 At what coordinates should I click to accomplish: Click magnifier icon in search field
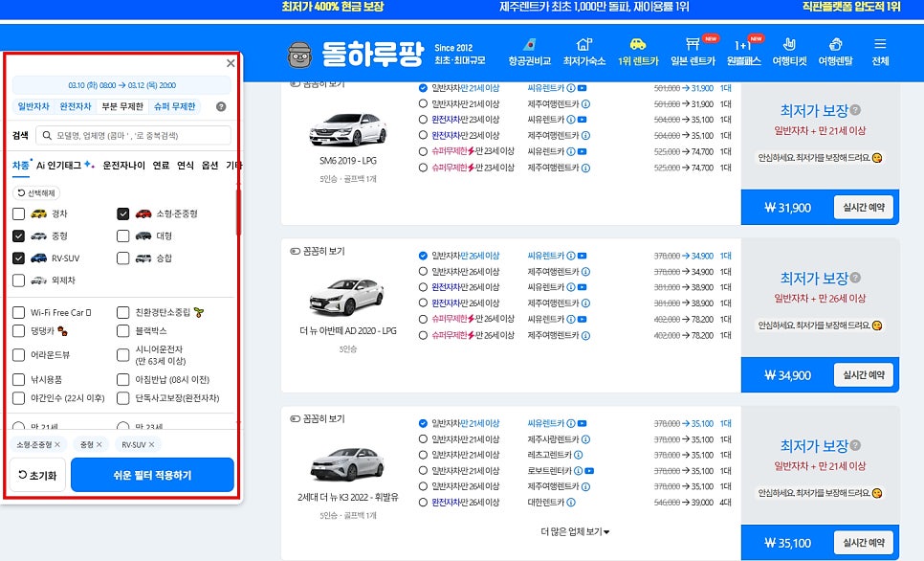click(x=47, y=136)
